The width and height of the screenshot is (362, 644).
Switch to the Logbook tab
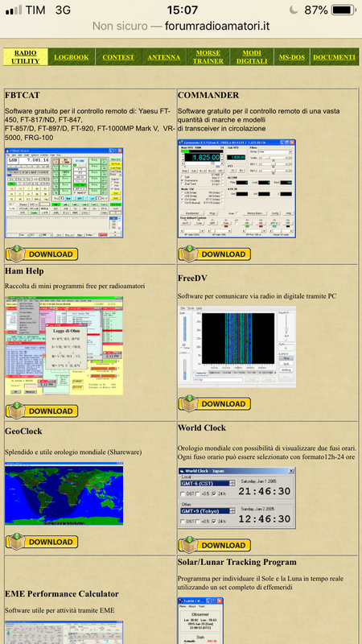(x=72, y=57)
